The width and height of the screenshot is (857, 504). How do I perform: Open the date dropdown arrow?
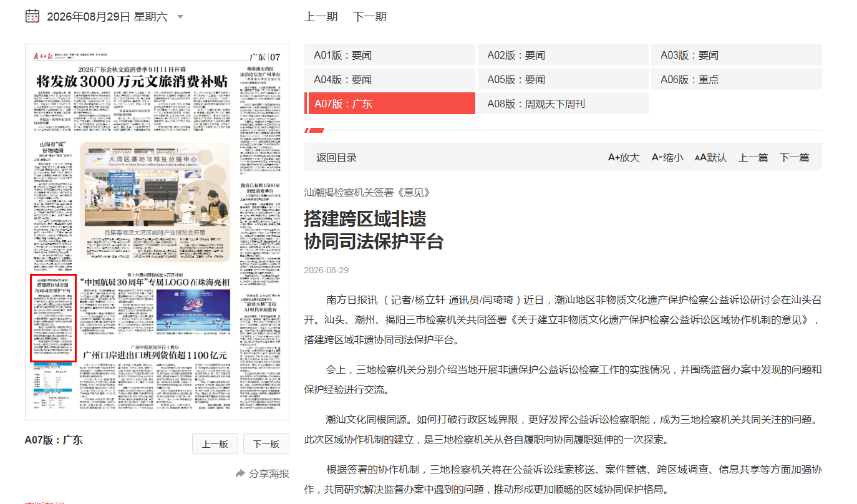click(x=180, y=17)
